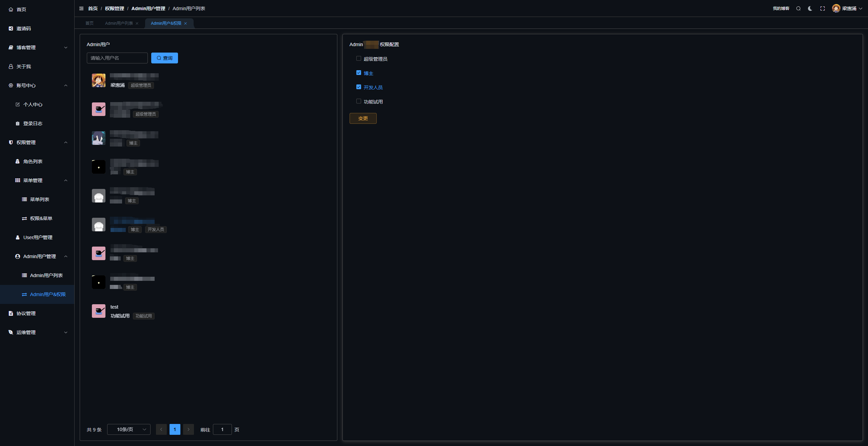
Task: Check the 超级管理员 checkbox
Action: [358, 58]
